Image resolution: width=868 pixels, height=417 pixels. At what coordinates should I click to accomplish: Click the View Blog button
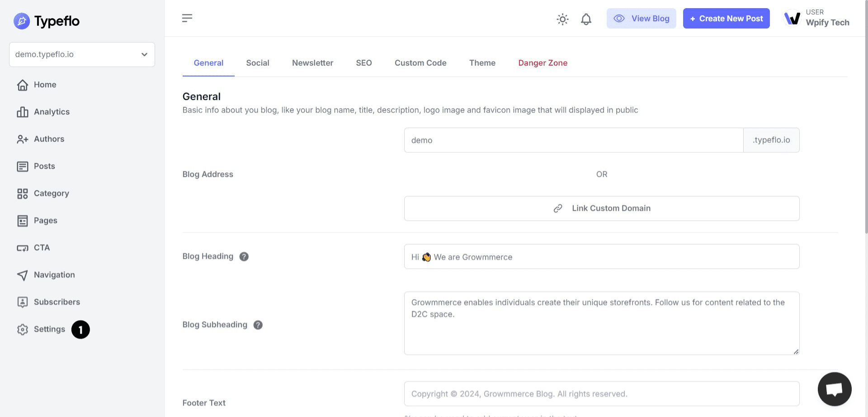click(641, 19)
